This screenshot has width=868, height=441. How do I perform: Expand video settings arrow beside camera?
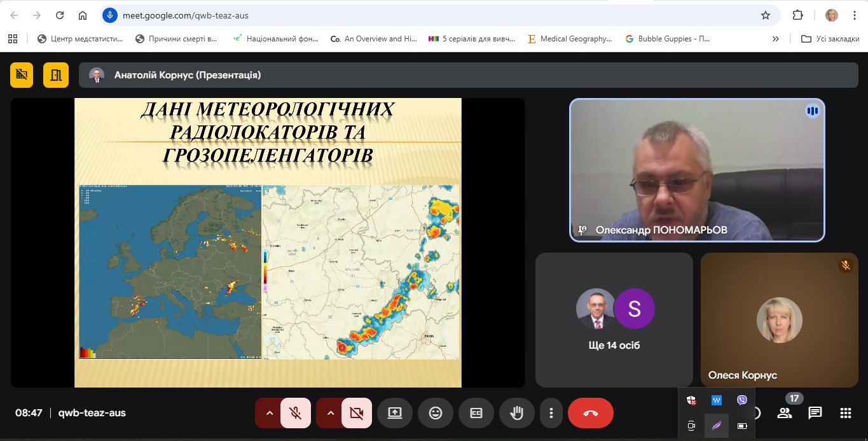pos(331,413)
